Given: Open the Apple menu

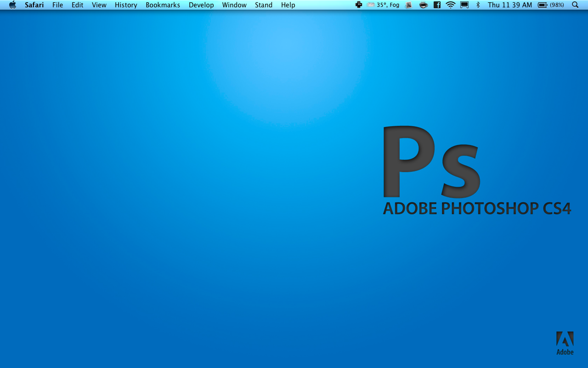Looking at the screenshot, I should coord(12,5).
